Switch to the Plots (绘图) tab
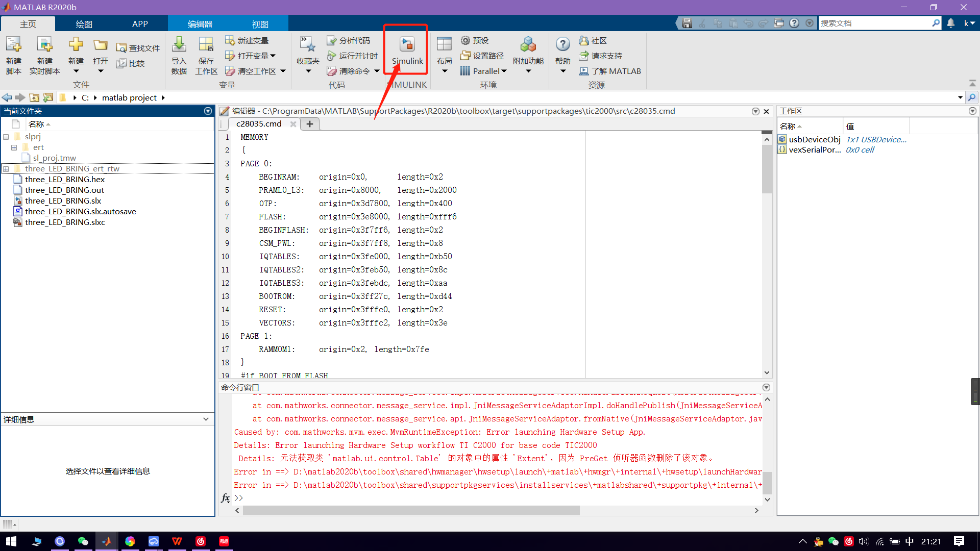This screenshot has width=980, height=551. (x=84, y=24)
